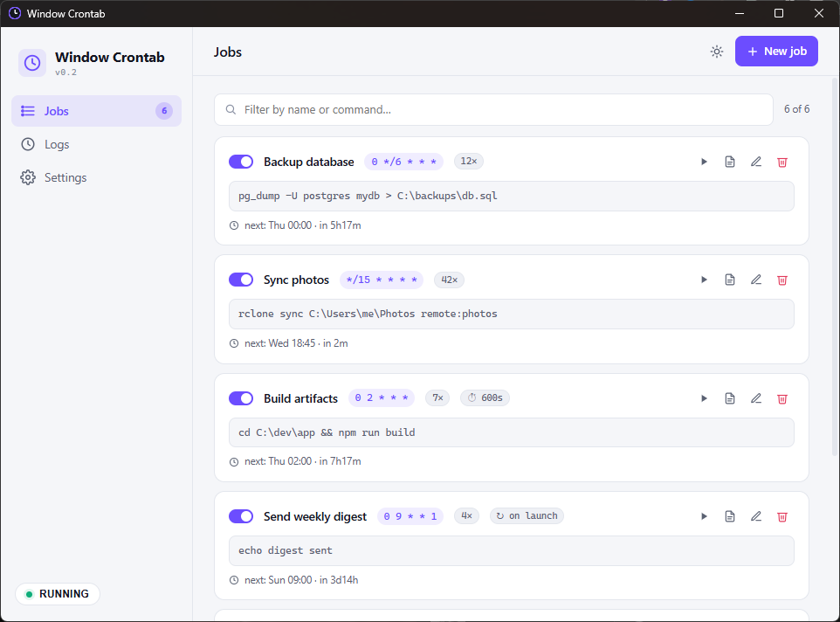Viewport: 840px width, 622px height.
Task: Click the 6 of 6 results counter
Action: [796, 109]
